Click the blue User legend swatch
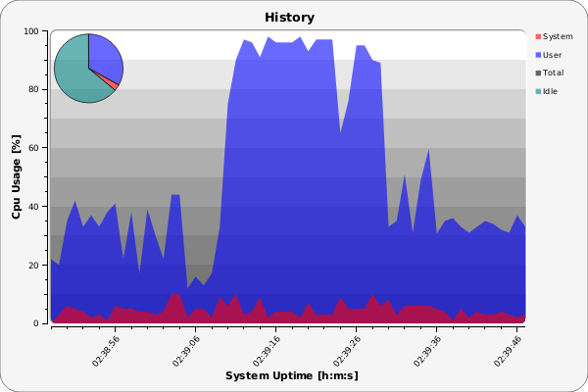588x392 pixels. click(x=537, y=55)
